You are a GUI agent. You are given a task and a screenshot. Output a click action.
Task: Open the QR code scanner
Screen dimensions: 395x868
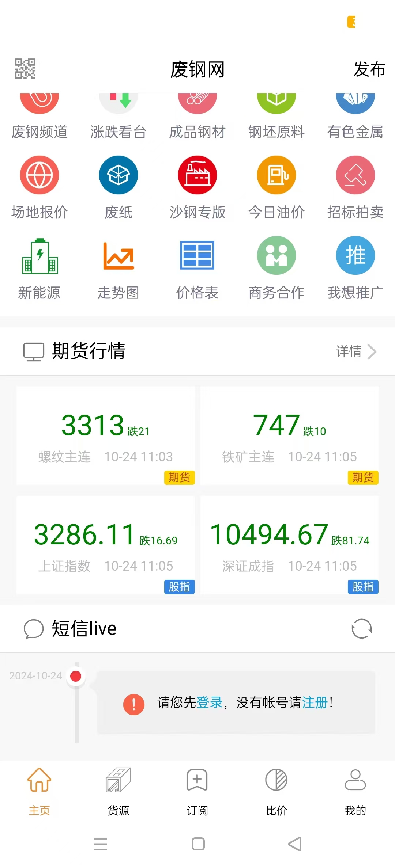click(x=25, y=69)
